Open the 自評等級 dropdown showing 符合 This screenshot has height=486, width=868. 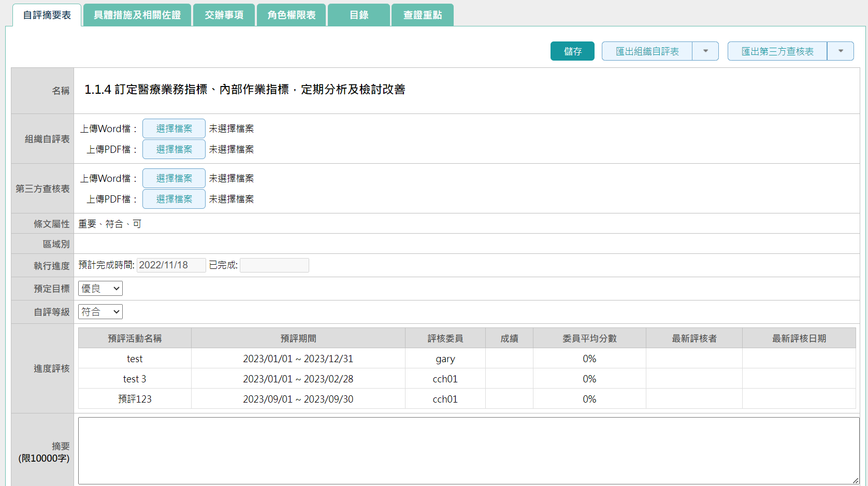pos(100,312)
